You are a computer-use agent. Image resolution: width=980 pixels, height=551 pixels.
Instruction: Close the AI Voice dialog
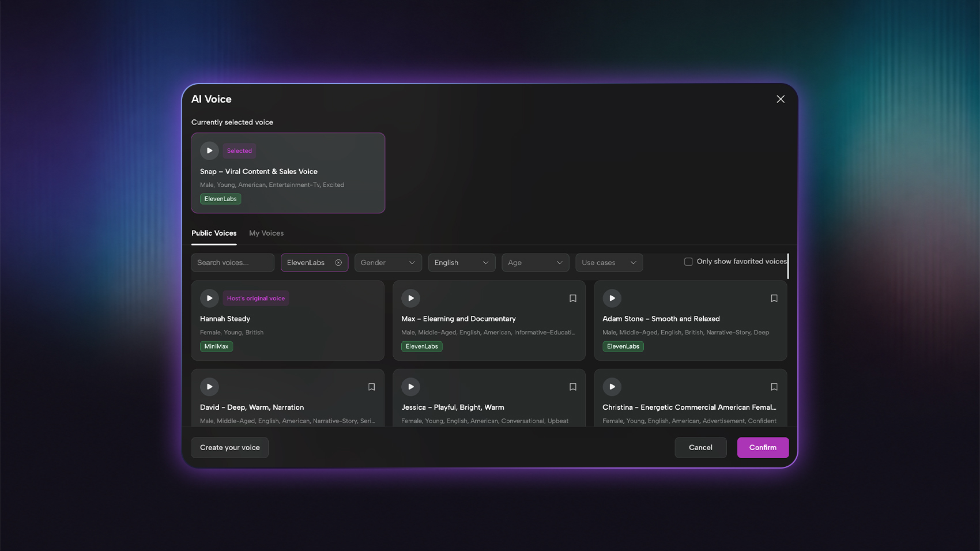point(781,99)
